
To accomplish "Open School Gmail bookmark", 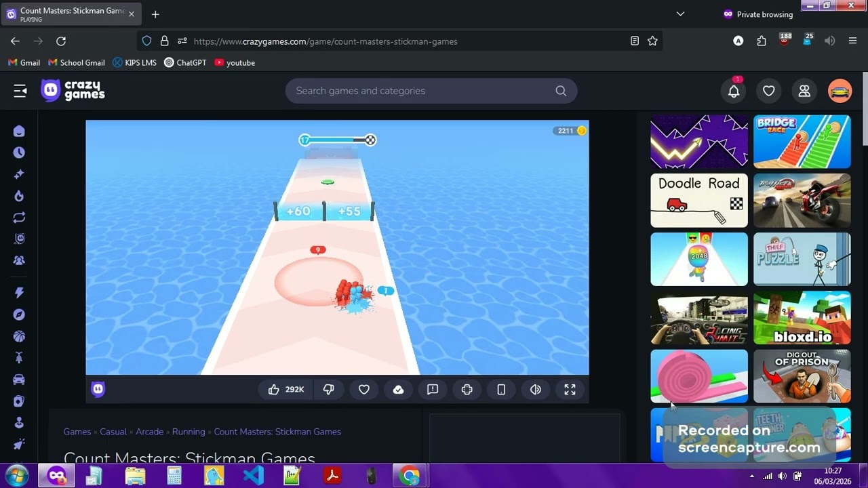I will pyautogui.click(x=77, y=62).
